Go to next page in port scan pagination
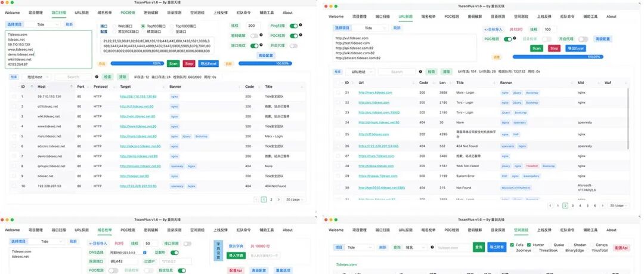644x274 pixels. [x=278, y=199]
